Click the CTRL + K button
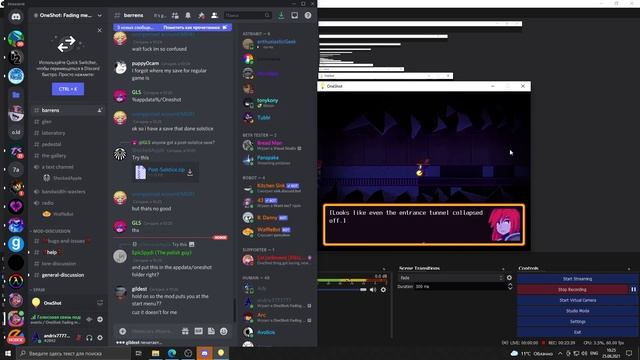640x360 pixels. pyautogui.click(x=68, y=89)
